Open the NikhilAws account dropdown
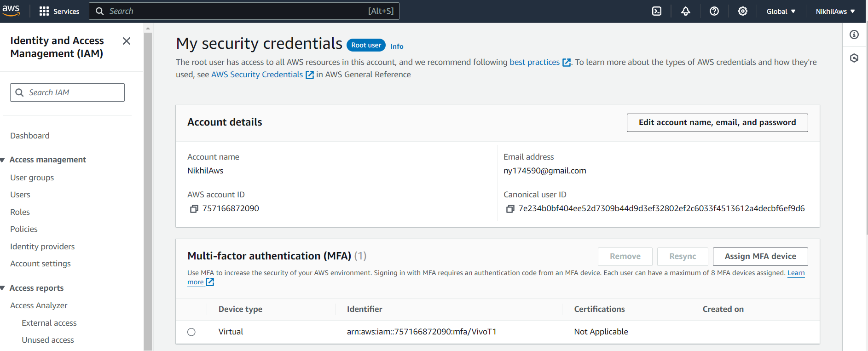This screenshot has height=351, width=868. click(835, 12)
